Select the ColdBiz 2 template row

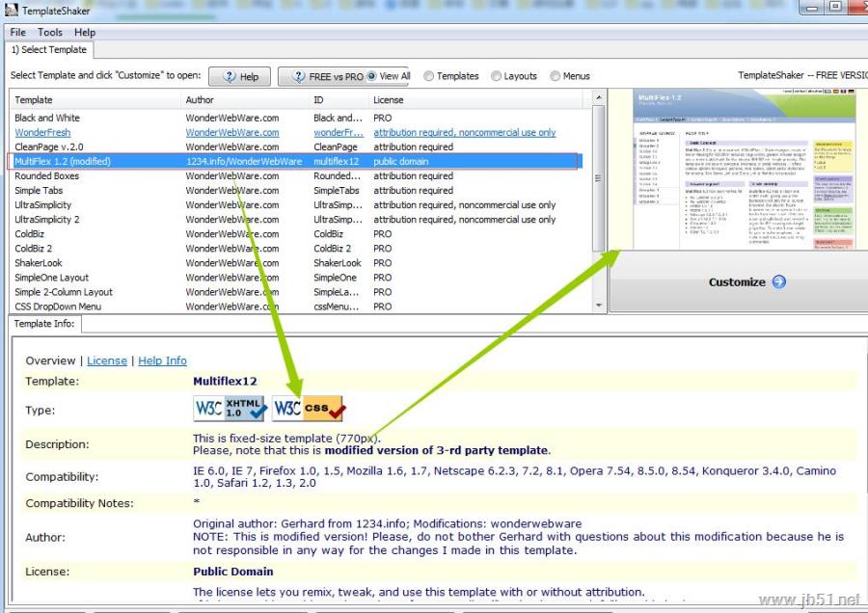pos(296,249)
